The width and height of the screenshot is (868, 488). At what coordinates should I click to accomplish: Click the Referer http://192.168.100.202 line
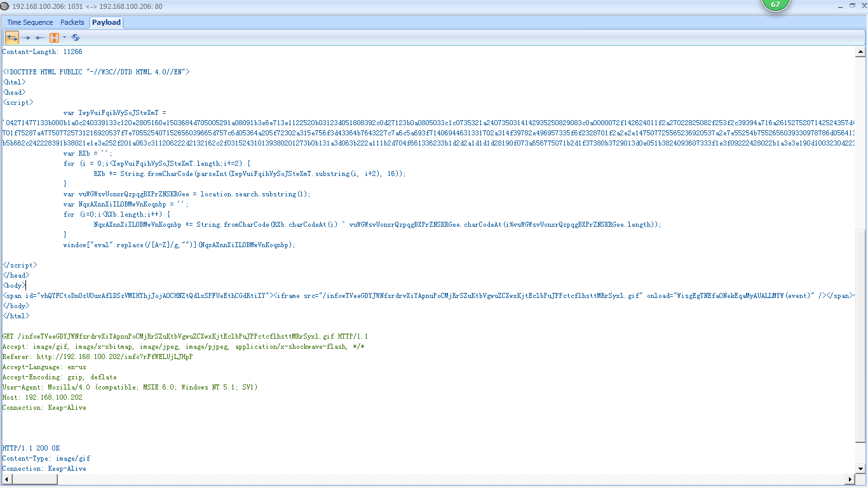pyautogui.click(x=97, y=356)
